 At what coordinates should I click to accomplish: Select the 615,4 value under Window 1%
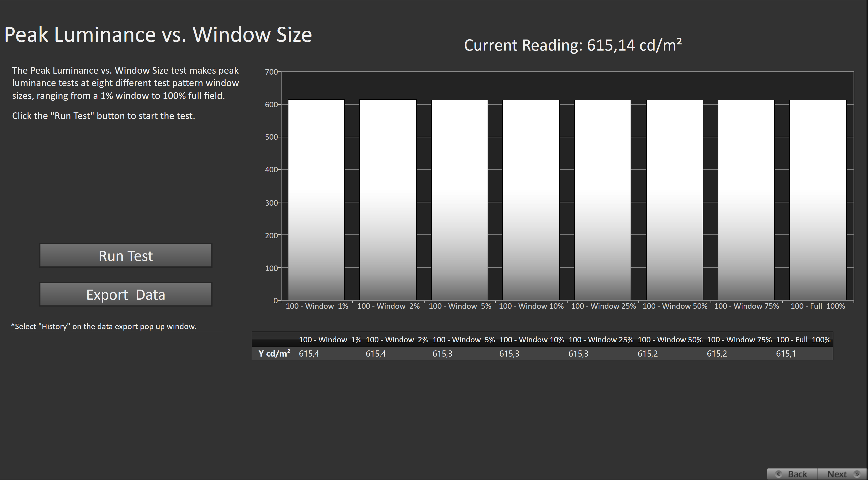point(309,354)
